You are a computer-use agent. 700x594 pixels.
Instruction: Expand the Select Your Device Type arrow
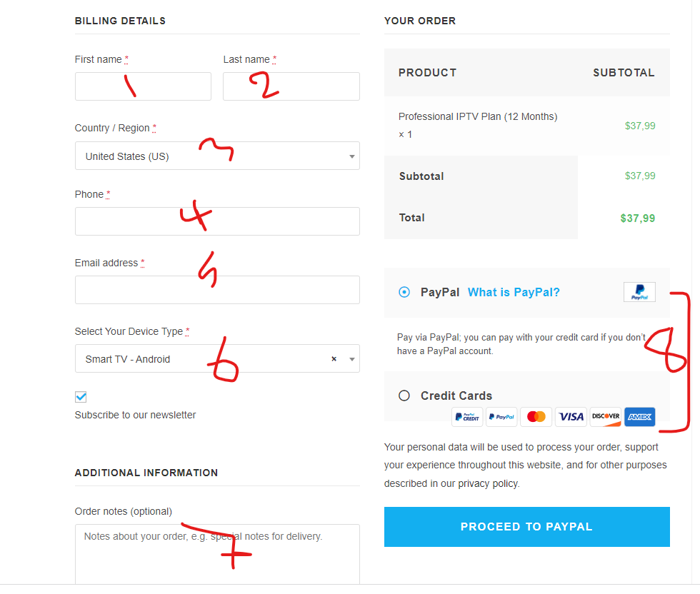coord(352,359)
